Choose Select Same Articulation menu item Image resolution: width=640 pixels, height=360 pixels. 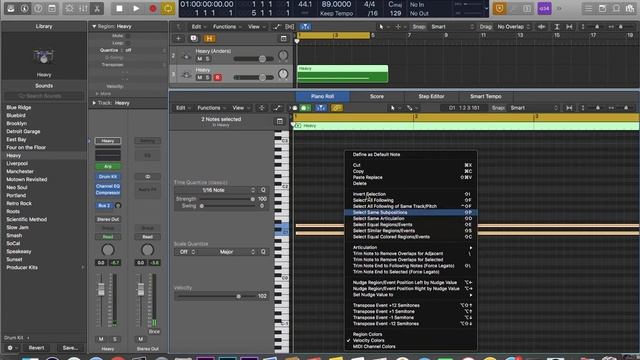tap(411, 218)
